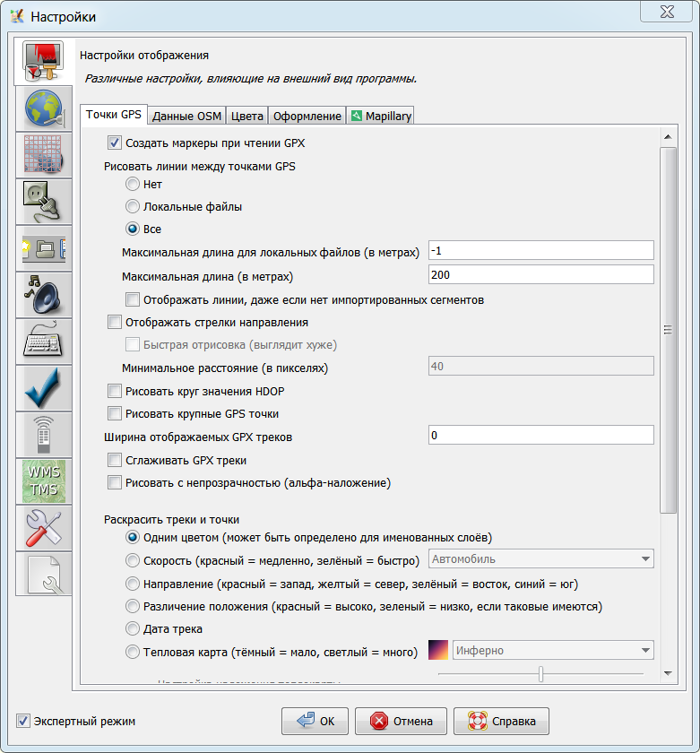Open audio settings with the speaker icon
Viewport: 700px width, 753px height.
(x=43, y=296)
